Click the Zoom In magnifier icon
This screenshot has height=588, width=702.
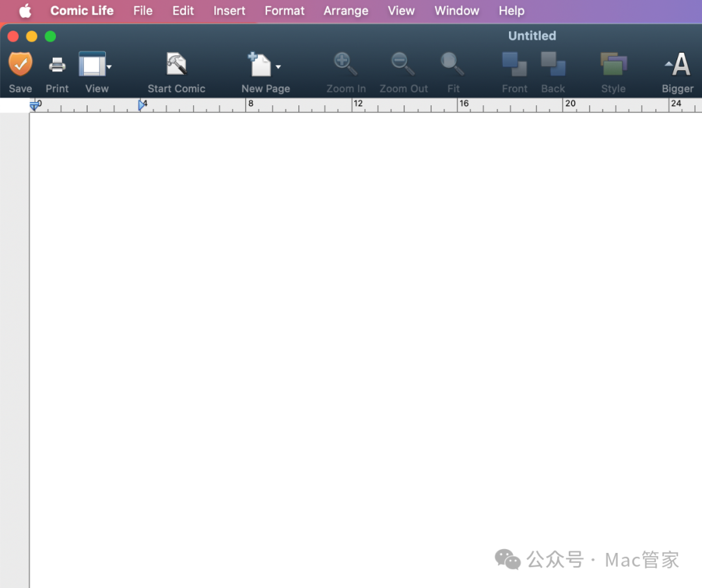click(x=345, y=64)
